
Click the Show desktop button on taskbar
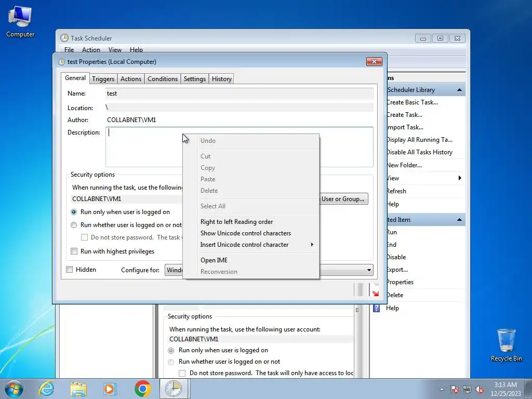(528, 389)
